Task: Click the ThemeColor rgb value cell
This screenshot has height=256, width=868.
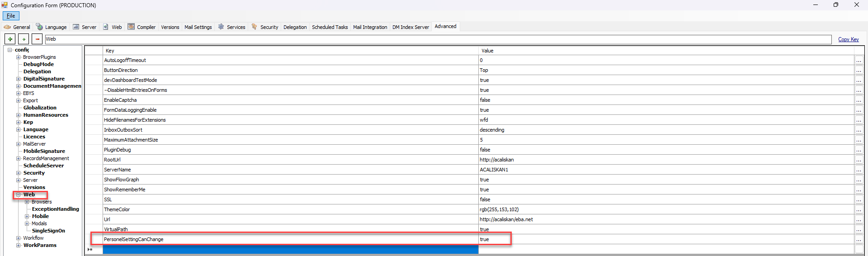Action: coord(499,209)
